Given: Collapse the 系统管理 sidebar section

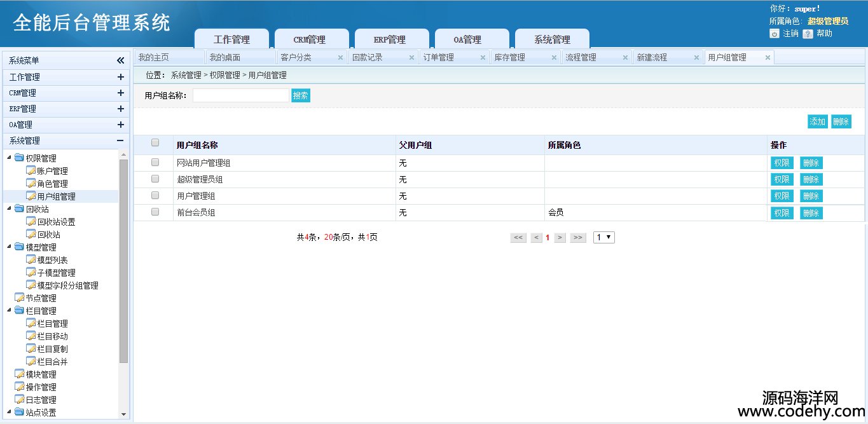Looking at the screenshot, I should click(x=120, y=140).
